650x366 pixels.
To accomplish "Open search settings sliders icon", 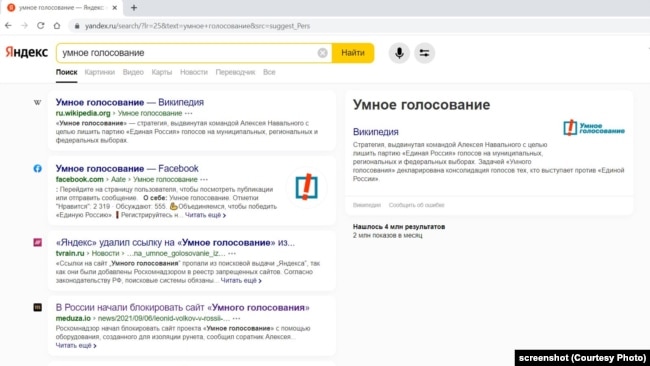I will pyautogui.click(x=424, y=53).
